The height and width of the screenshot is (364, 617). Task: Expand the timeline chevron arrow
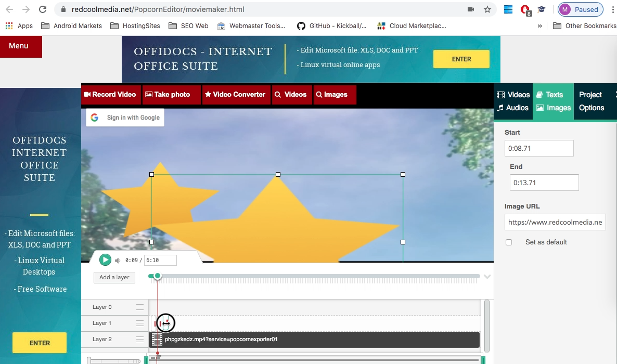(487, 277)
